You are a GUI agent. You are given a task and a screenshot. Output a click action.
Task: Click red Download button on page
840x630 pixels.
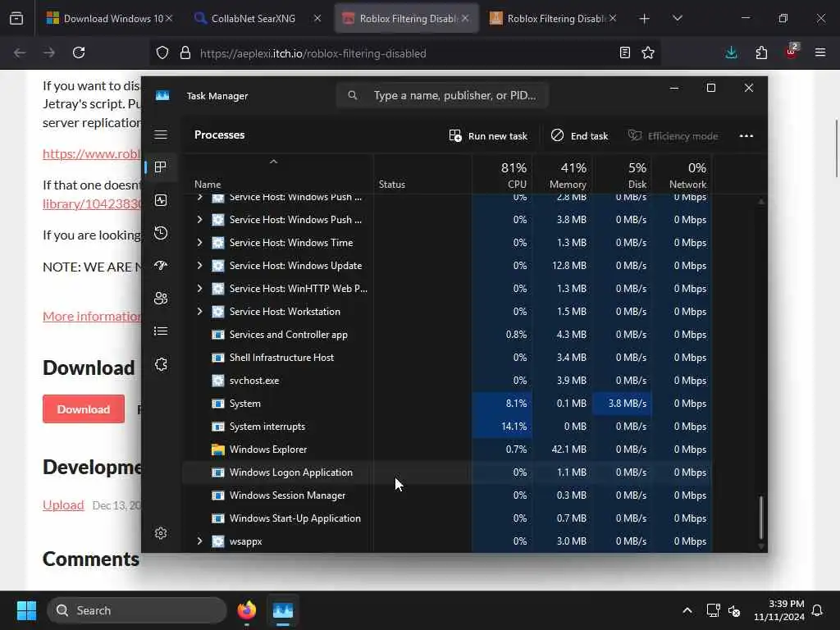click(x=84, y=409)
